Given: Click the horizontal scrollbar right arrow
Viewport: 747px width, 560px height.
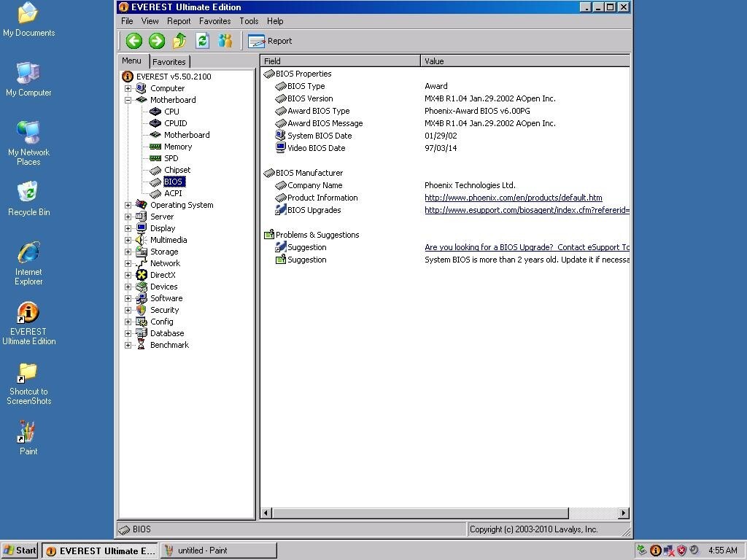Looking at the screenshot, I should pyautogui.click(x=623, y=513).
